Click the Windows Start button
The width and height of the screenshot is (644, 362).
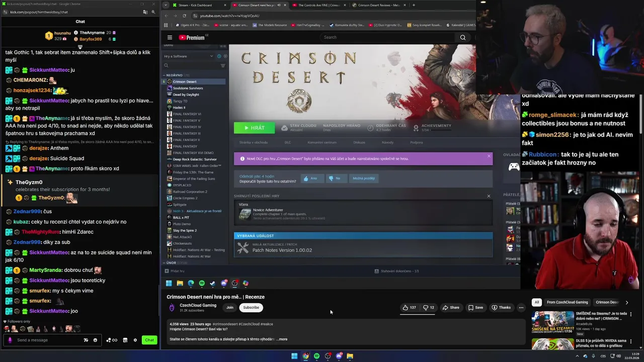[x=294, y=356]
